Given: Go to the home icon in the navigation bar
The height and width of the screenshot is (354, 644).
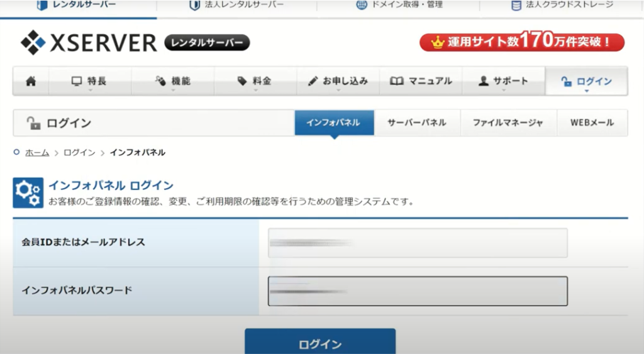Looking at the screenshot, I should point(31,81).
